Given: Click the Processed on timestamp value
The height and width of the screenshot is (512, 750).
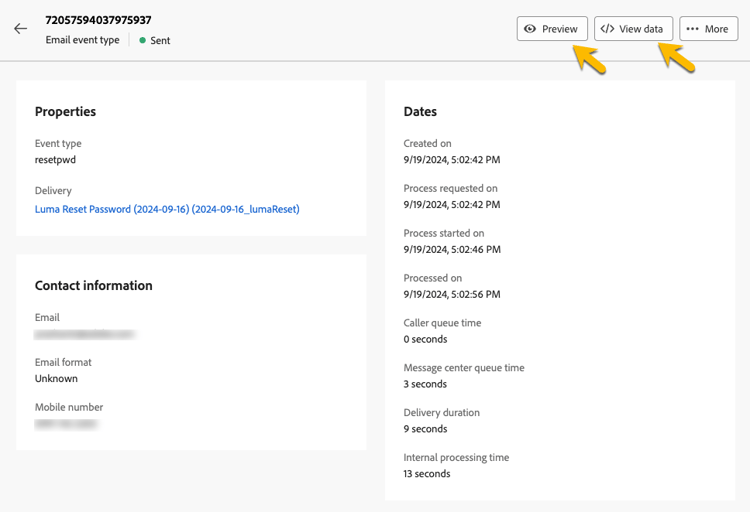Looking at the screenshot, I should click(x=451, y=294).
